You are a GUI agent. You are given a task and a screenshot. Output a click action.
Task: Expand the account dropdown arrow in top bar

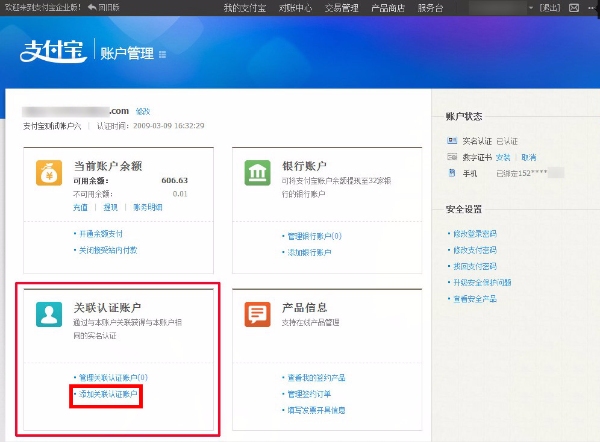(x=531, y=8)
